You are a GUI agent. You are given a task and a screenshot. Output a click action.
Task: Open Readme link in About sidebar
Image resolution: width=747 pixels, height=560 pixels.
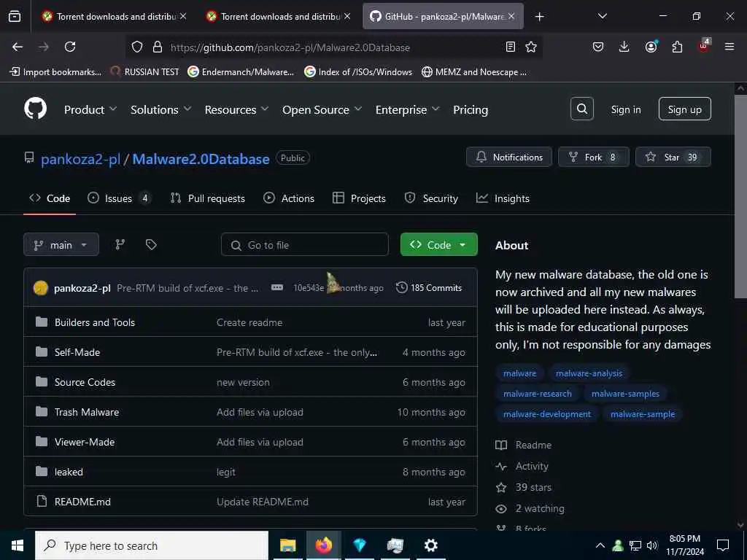point(524,445)
